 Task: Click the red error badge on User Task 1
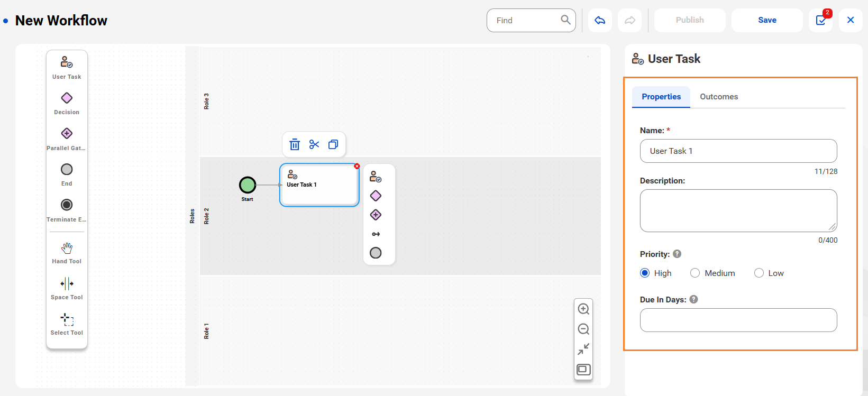click(357, 166)
